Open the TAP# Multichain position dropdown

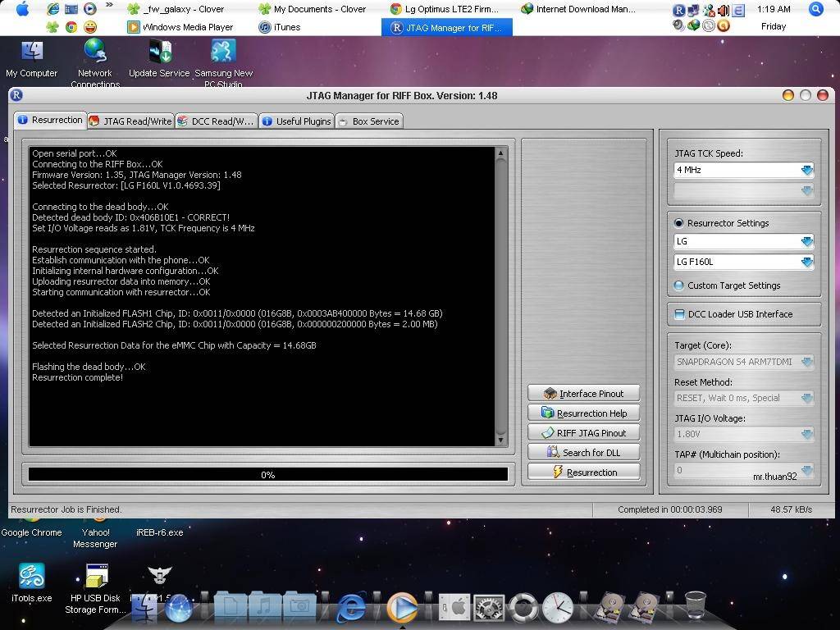click(x=807, y=470)
